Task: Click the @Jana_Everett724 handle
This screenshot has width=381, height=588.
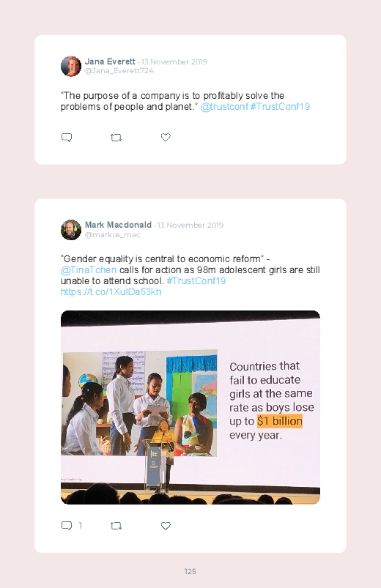Action: [119, 71]
